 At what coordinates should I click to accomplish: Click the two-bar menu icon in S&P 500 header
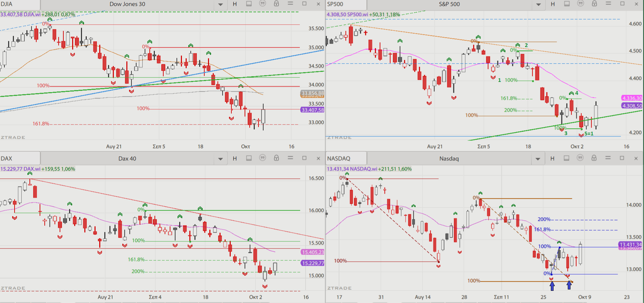tap(608, 4)
